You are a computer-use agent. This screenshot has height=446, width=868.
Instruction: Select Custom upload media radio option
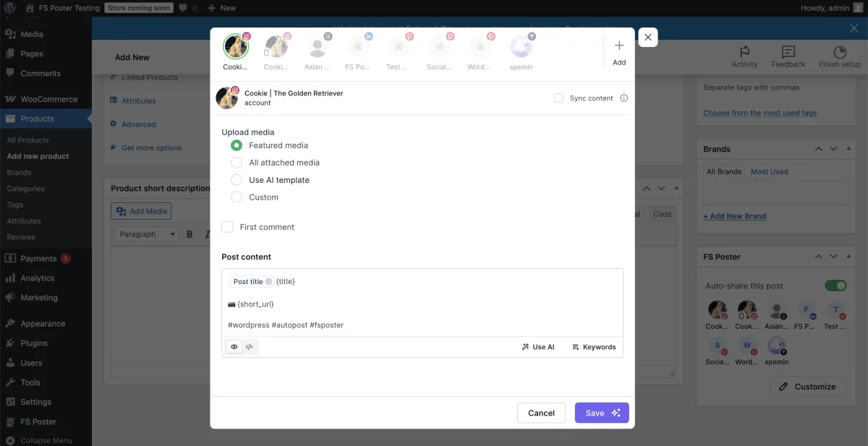(x=236, y=197)
